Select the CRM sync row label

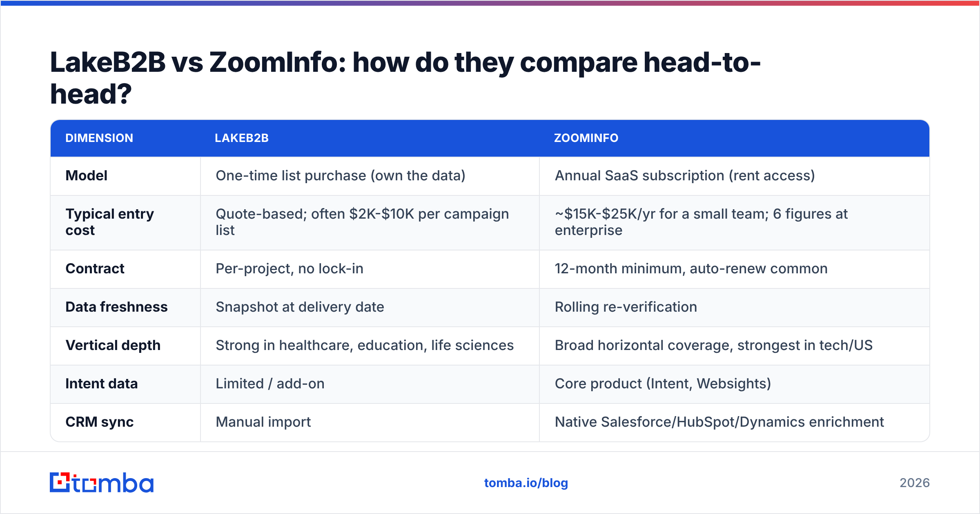100,422
